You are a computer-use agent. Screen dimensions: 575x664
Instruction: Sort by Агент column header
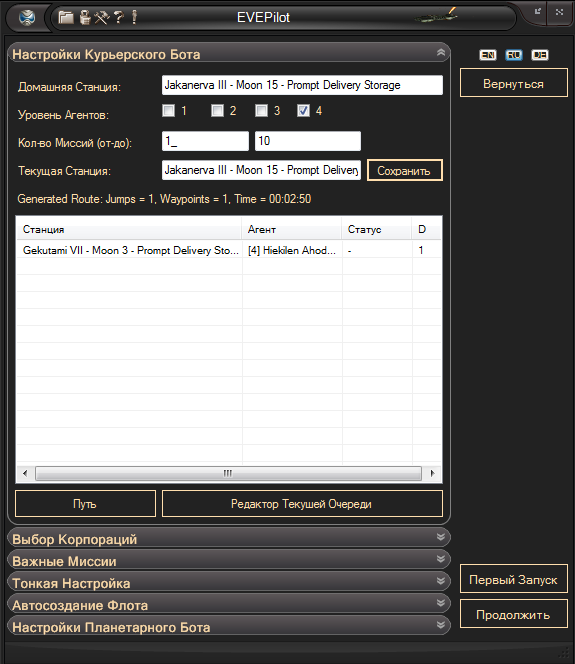pyautogui.click(x=291, y=229)
